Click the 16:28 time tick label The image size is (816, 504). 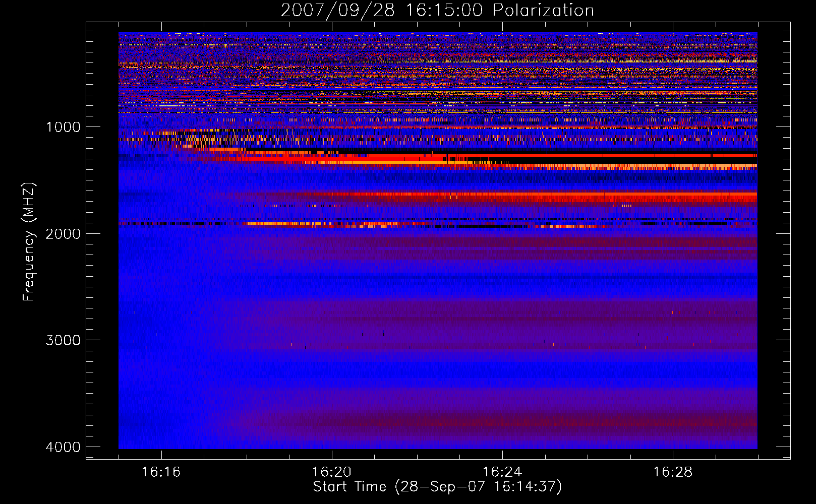point(673,472)
